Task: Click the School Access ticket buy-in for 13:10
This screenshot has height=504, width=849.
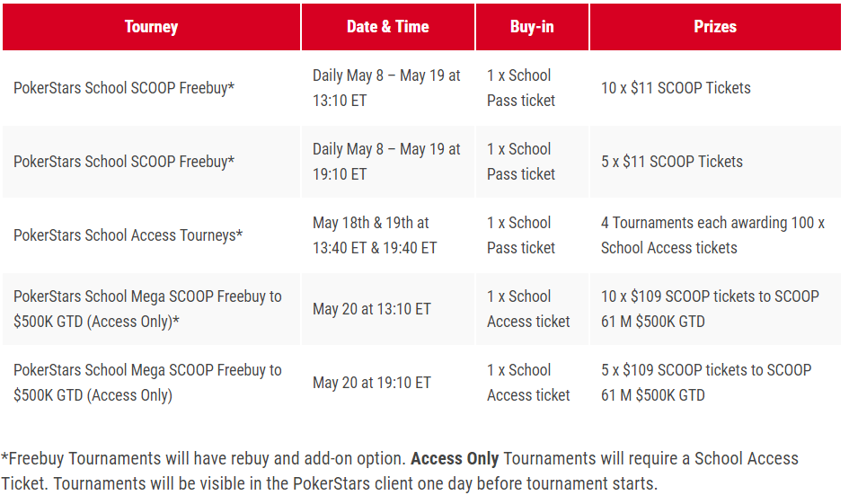Action: [x=528, y=308]
